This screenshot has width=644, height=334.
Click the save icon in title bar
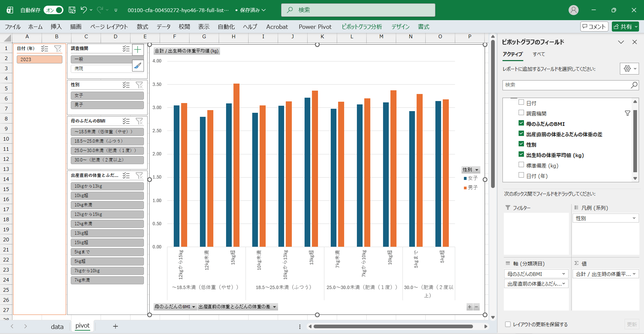pyautogui.click(x=72, y=10)
